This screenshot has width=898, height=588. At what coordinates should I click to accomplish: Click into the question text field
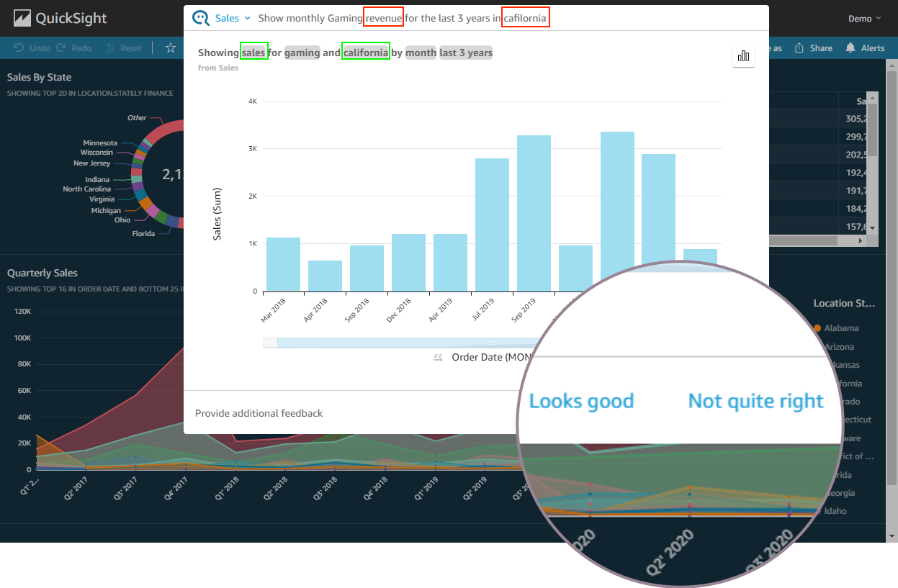508,18
